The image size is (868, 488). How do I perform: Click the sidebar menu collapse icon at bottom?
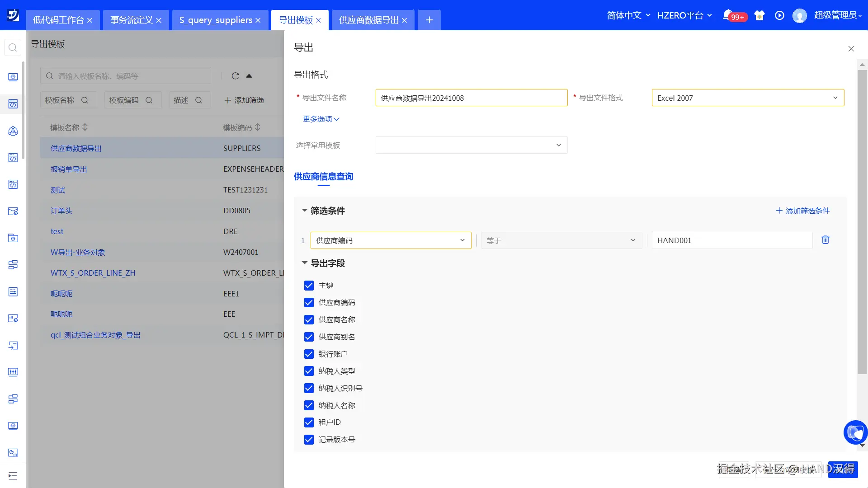coord(13,475)
